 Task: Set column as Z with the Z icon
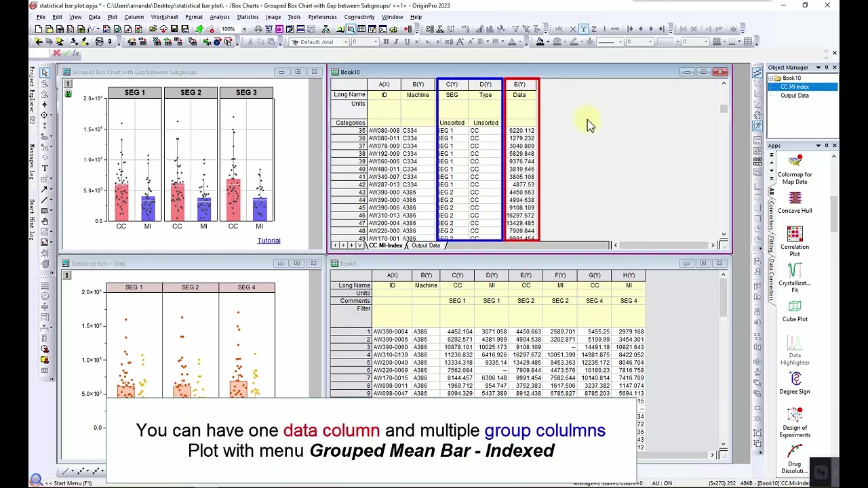(x=594, y=29)
